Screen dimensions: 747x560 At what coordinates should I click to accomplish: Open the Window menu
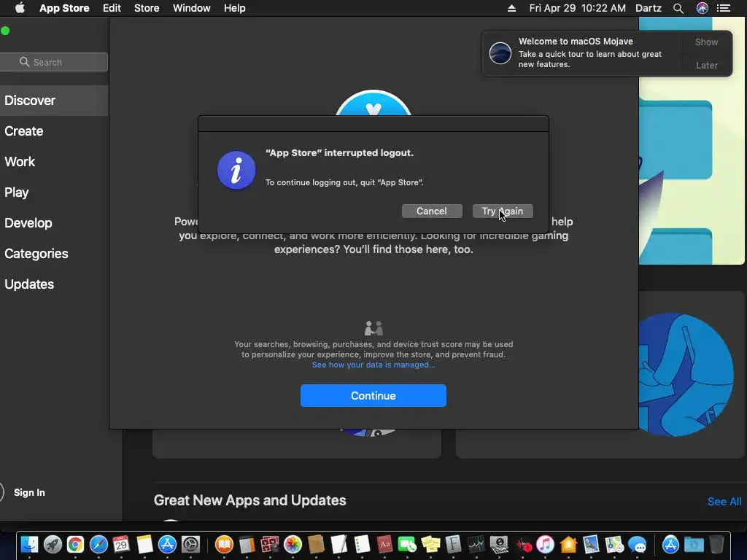(192, 8)
